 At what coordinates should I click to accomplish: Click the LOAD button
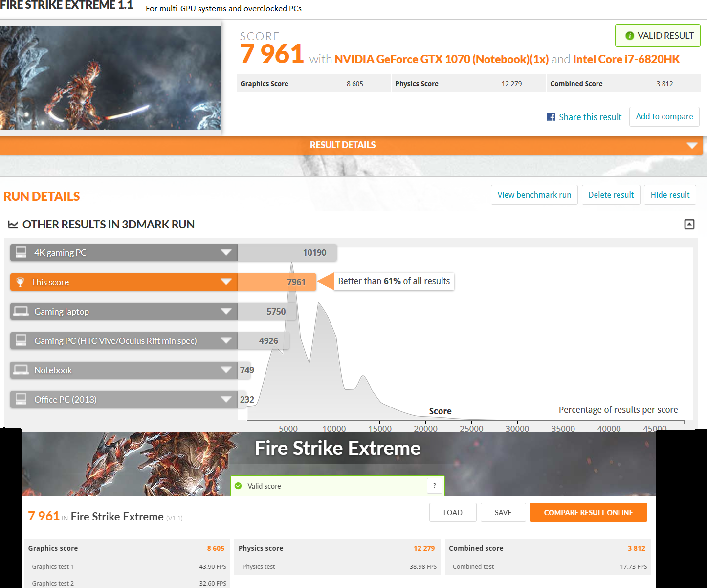[453, 512]
